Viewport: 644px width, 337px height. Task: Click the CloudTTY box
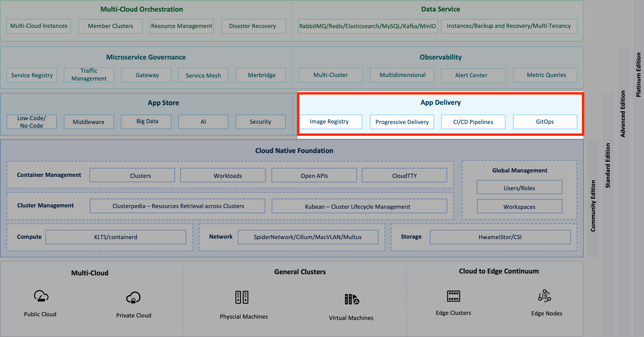[x=404, y=175]
